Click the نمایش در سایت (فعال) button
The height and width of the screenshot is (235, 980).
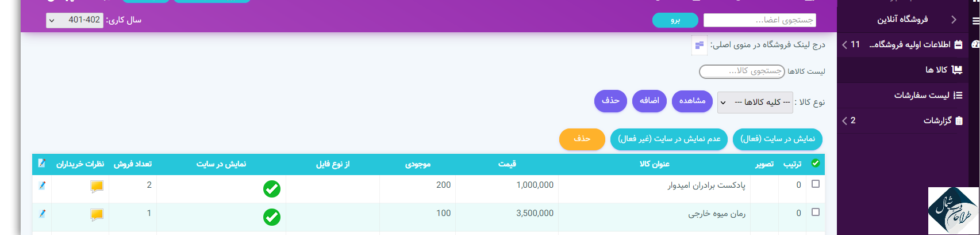point(777,139)
